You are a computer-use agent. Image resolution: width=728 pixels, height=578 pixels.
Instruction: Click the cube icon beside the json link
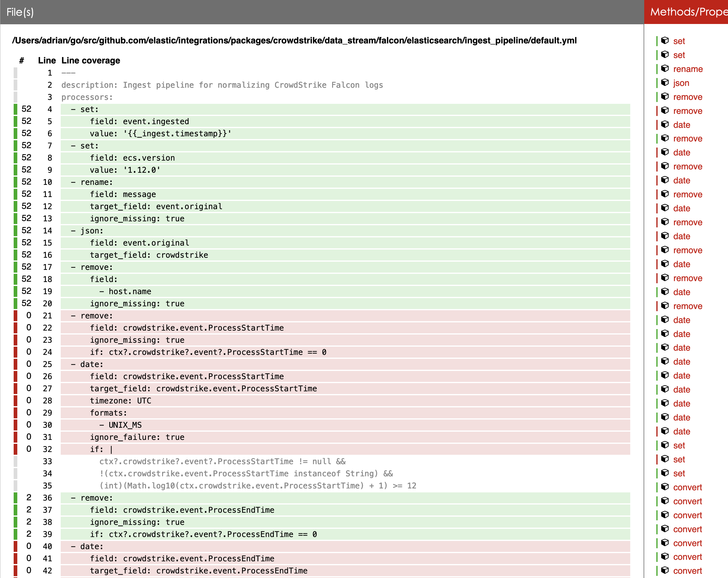point(665,82)
